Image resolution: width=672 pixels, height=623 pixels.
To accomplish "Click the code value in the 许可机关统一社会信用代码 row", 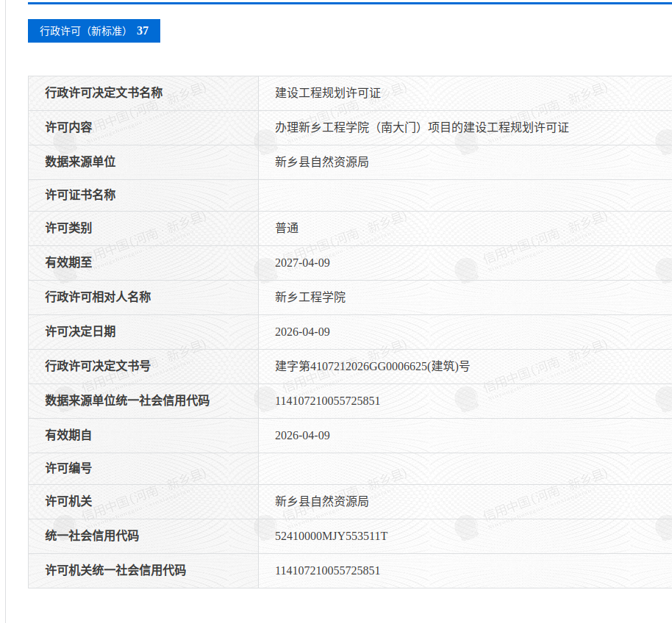I will click(x=327, y=571).
